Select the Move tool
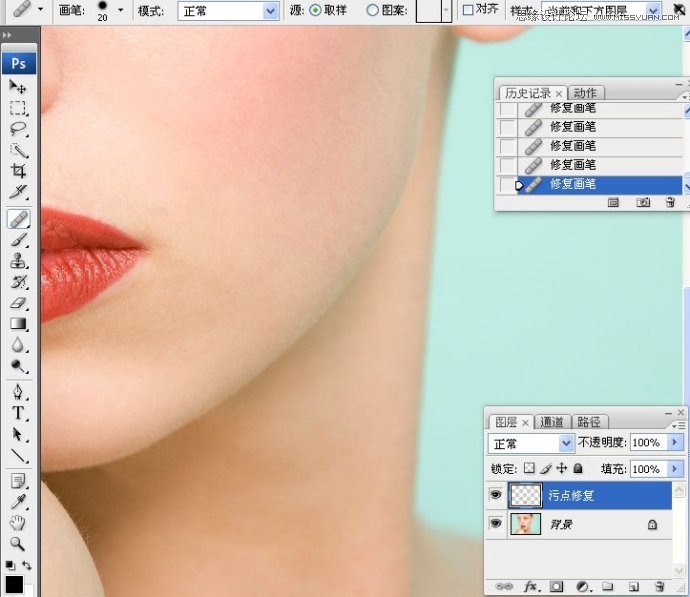690x597 pixels. coord(18,87)
